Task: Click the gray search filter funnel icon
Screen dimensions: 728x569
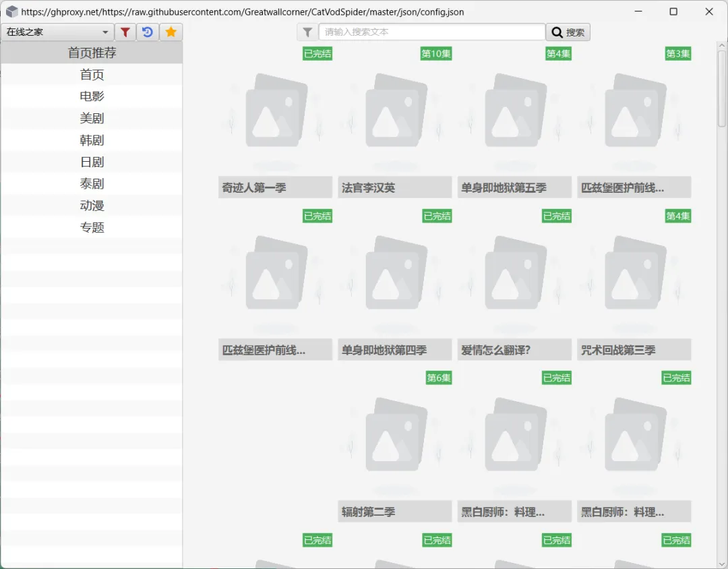Action: point(307,32)
